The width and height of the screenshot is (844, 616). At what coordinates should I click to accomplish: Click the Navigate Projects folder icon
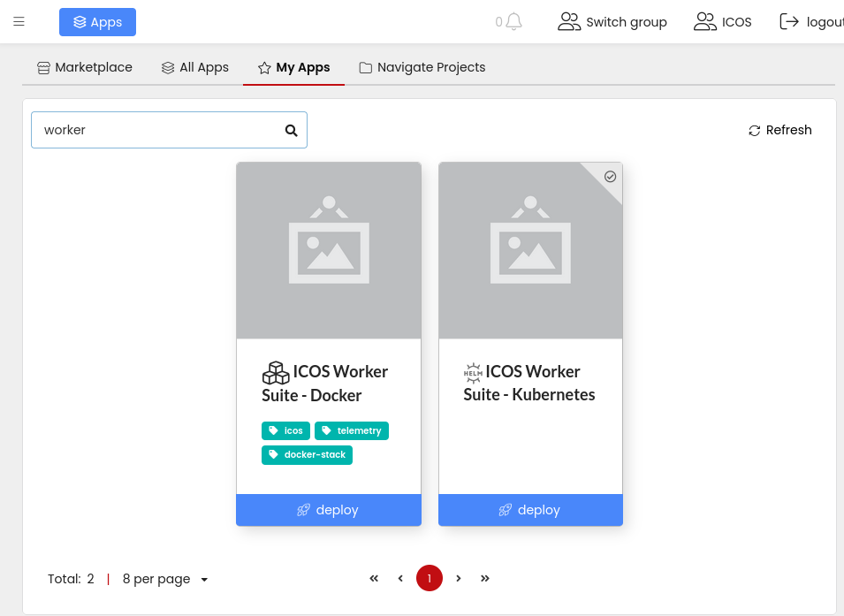(x=366, y=68)
